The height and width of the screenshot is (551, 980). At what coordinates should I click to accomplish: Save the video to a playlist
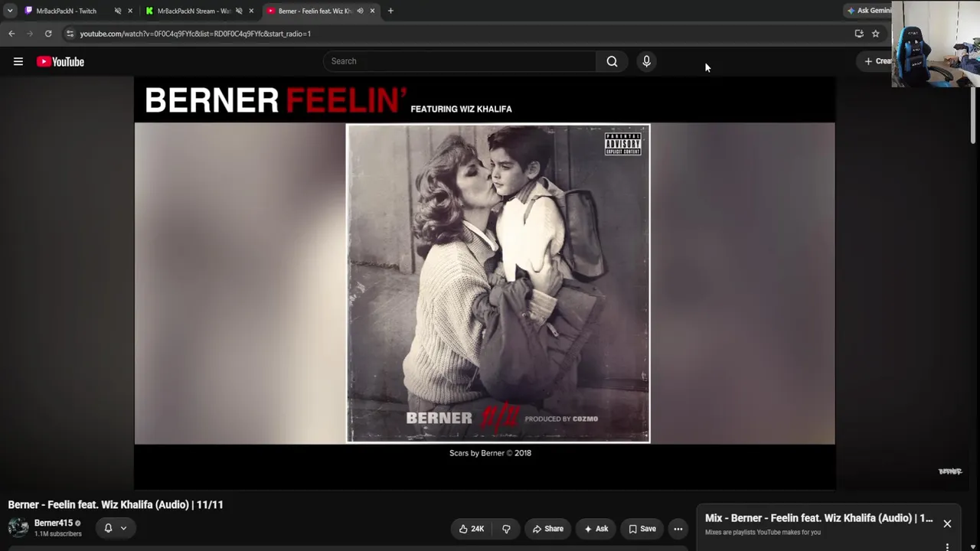pyautogui.click(x=642, y=529)
